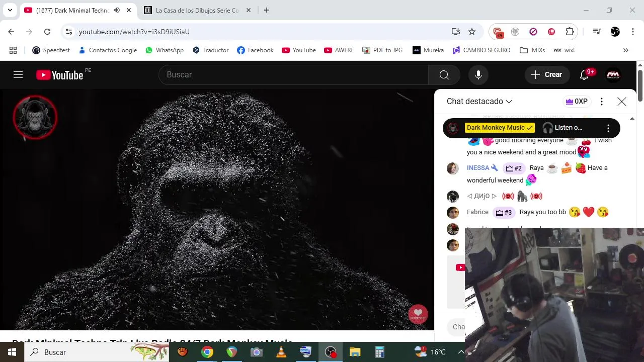
Task: Click the INESSA username in chat
Action: (x=478, y=168)
